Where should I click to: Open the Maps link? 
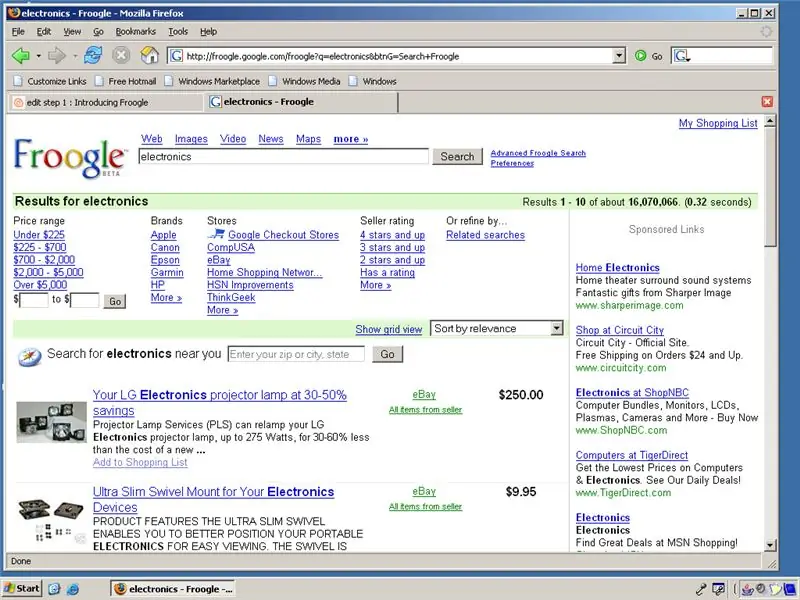309,139
